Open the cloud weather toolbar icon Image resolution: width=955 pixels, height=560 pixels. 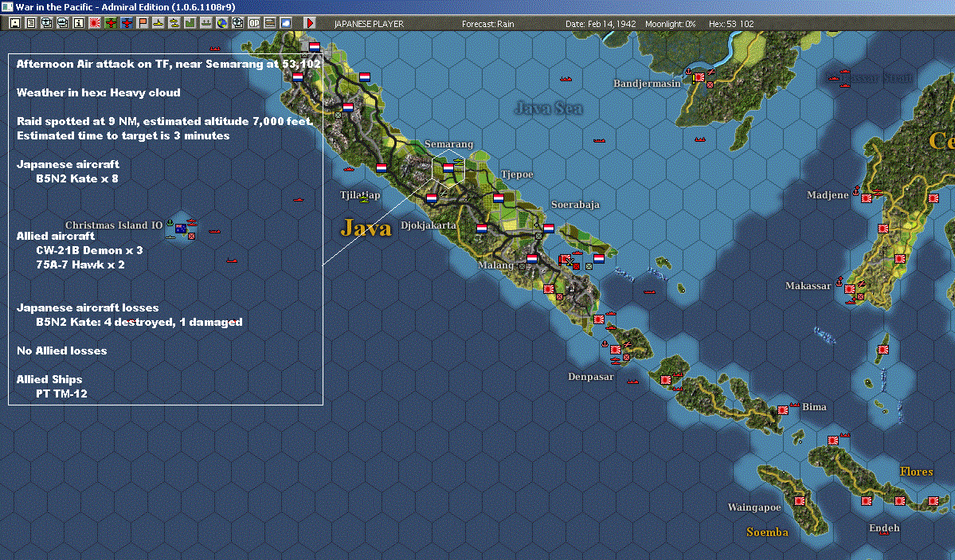(x=286, y=23)
